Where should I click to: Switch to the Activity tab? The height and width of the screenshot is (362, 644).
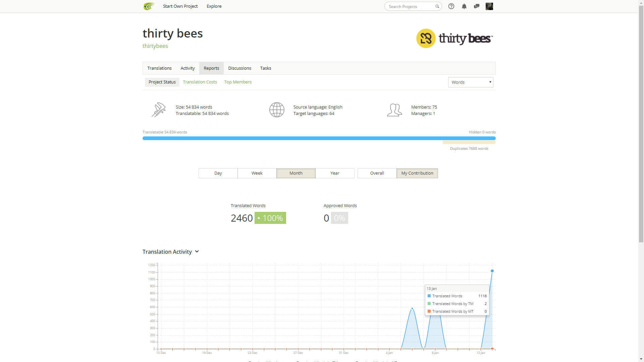(187, 68)
